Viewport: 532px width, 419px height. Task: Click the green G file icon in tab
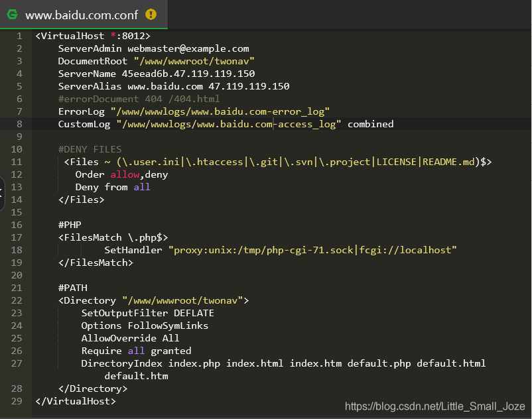(x=13, y=14)
